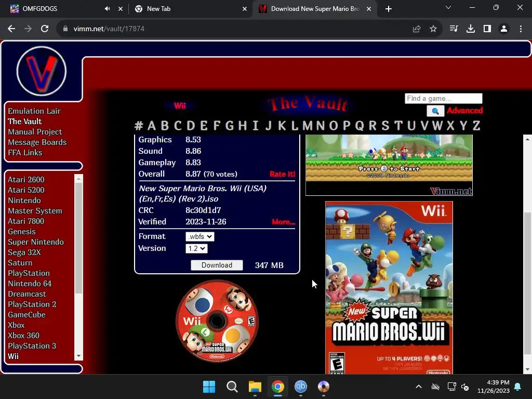Browse games under the # symbol
Screen dimensions: 532x399
tap(138, 126)
